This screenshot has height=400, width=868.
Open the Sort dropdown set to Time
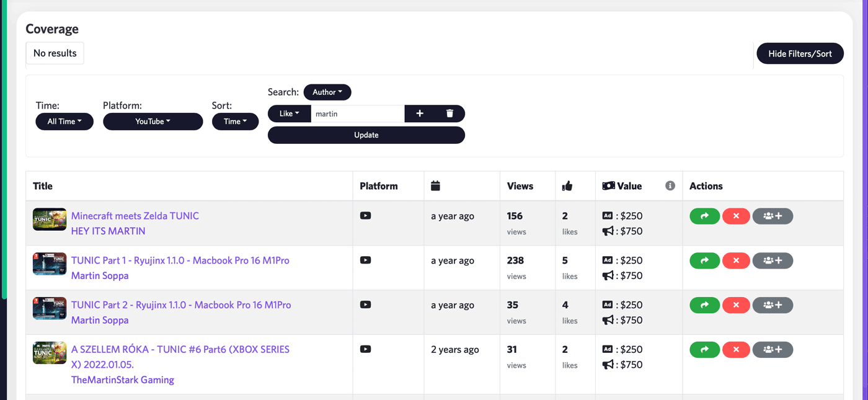tap(235, 121)
